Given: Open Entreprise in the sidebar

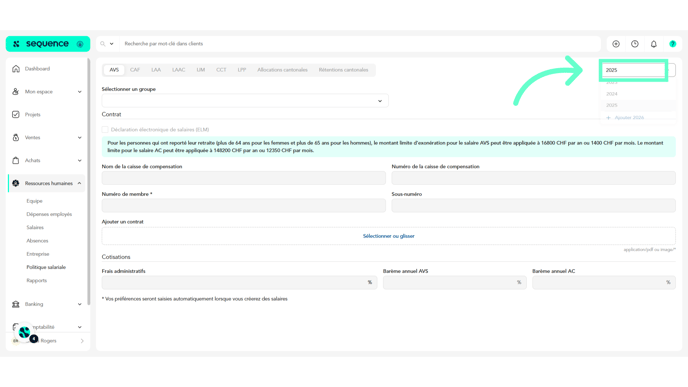Looking at the screenshot, I should [38, 254].
